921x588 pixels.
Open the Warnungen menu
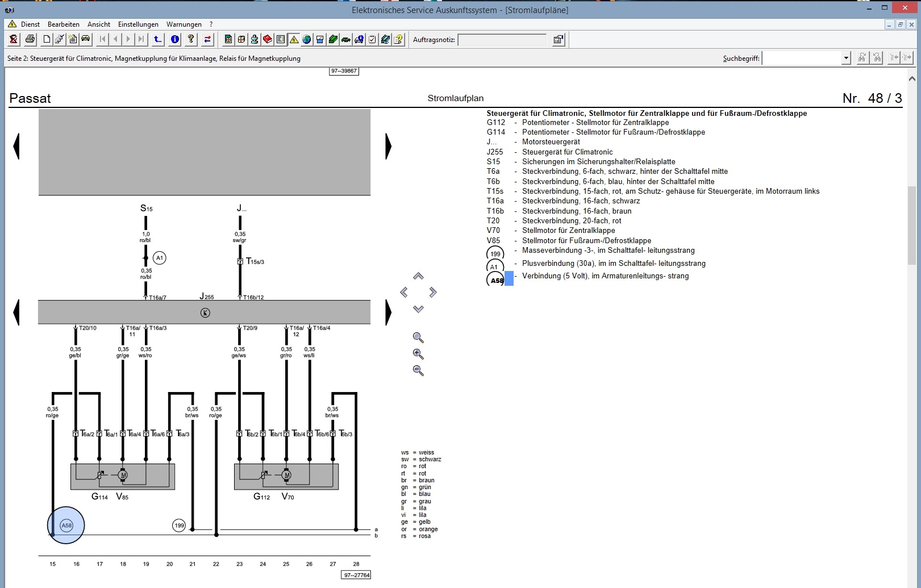point(184,24)
